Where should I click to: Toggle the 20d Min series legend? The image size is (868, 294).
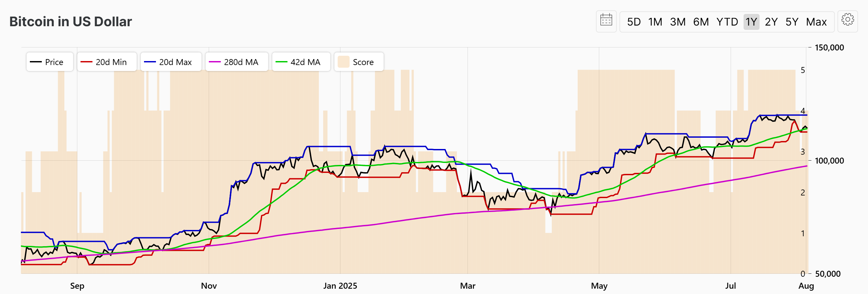107,62
